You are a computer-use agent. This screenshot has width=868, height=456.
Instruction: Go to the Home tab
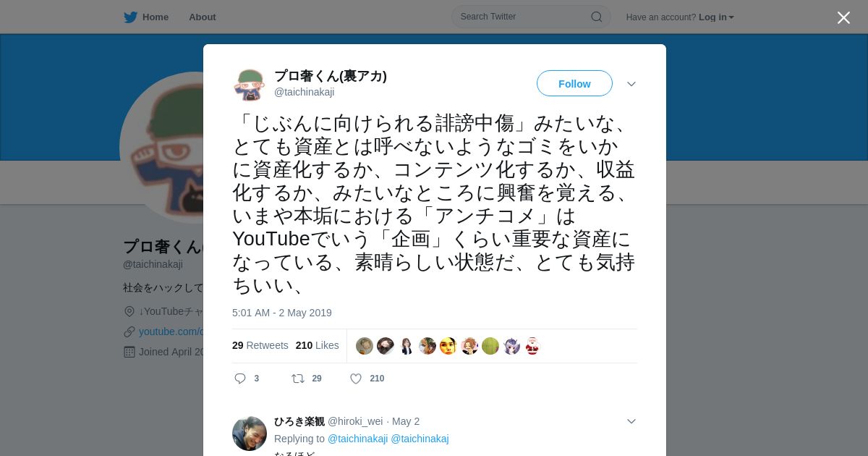coord(146,17)
